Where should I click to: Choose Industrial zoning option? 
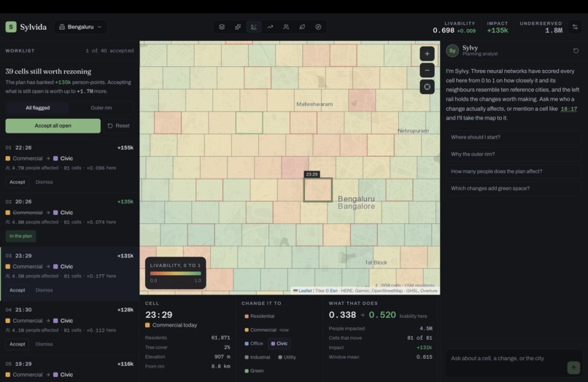coord(258,357)
